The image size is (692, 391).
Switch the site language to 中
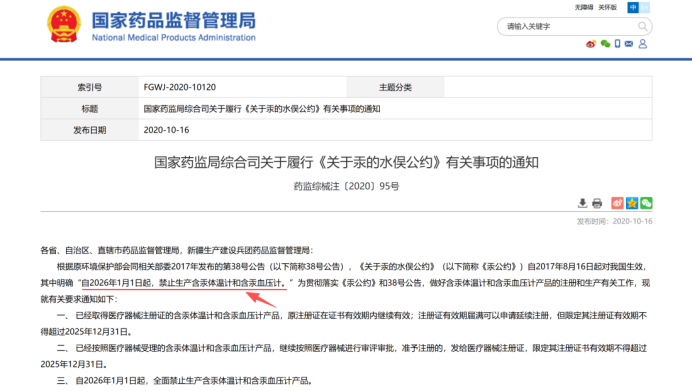633,8
